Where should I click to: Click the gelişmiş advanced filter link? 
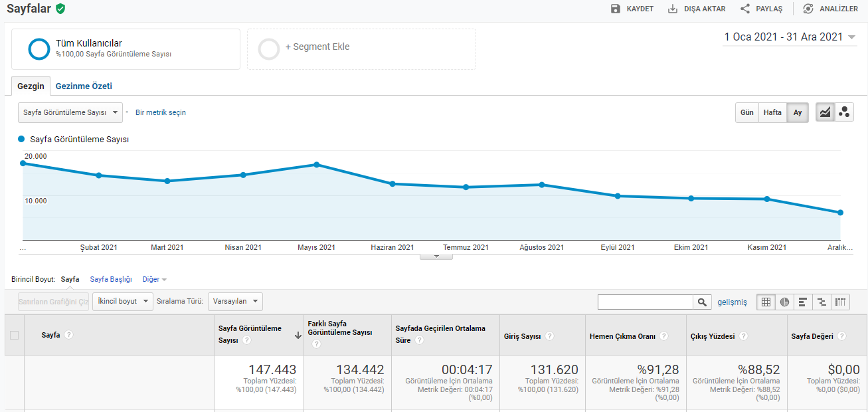click(732, 302)
